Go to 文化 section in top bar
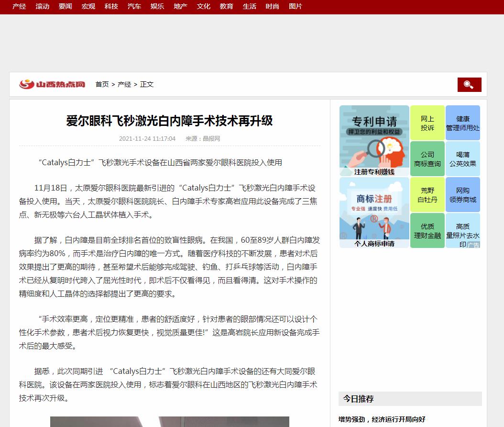This screenshot has height=427, width=504. click(x=203, y=6)
